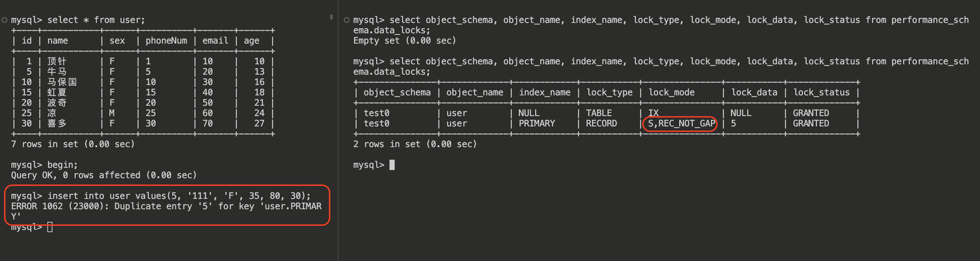Click the 7 rows in set message

72,144
